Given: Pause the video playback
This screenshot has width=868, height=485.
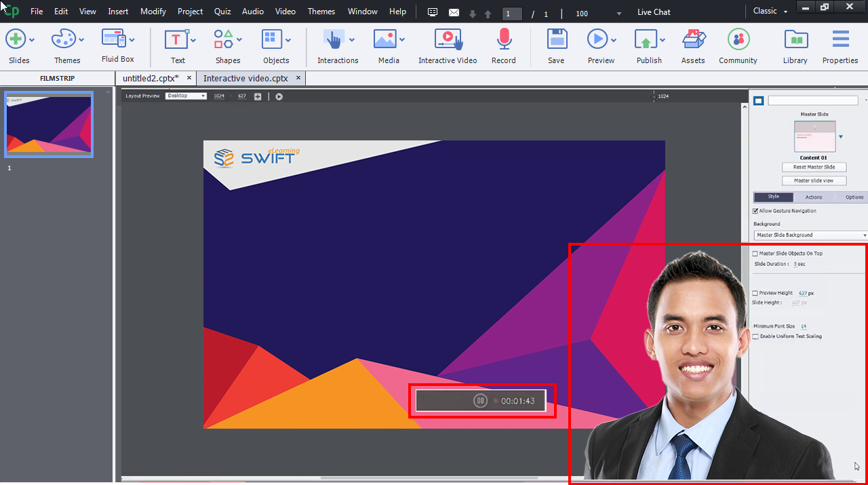Looking at the screenshot, I should [480, 400].
